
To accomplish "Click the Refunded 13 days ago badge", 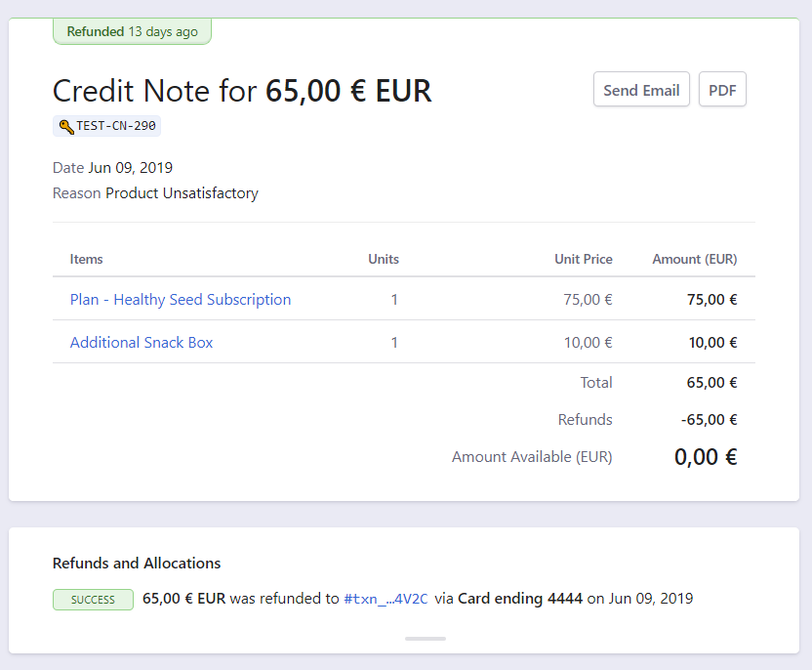I will pyautogui.click(x=132, y=31).
